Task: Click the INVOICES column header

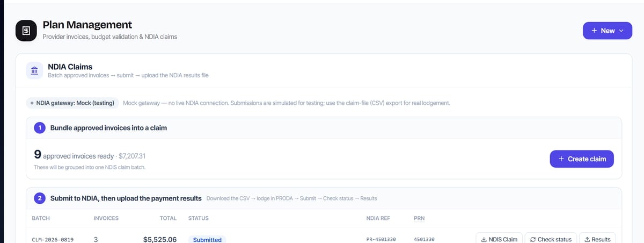Action: pos(106,218)
